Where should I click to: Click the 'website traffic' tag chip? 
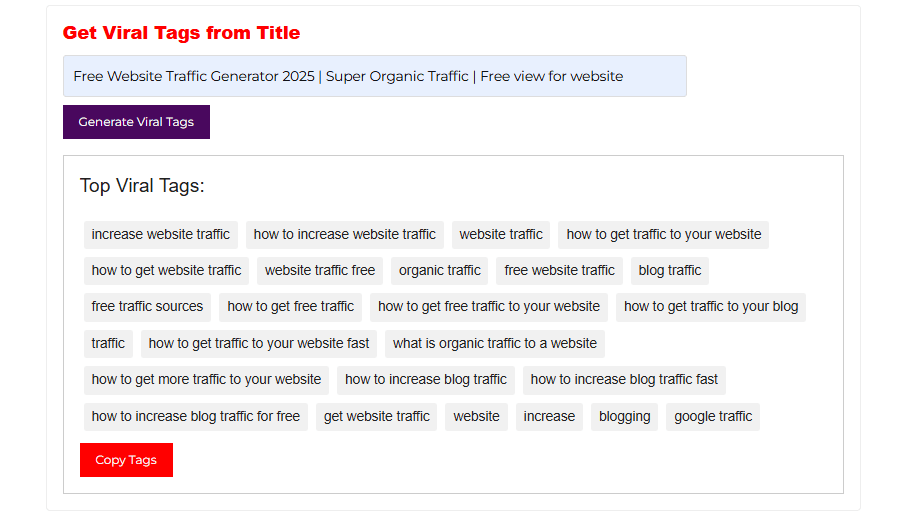tap(501, 235)
